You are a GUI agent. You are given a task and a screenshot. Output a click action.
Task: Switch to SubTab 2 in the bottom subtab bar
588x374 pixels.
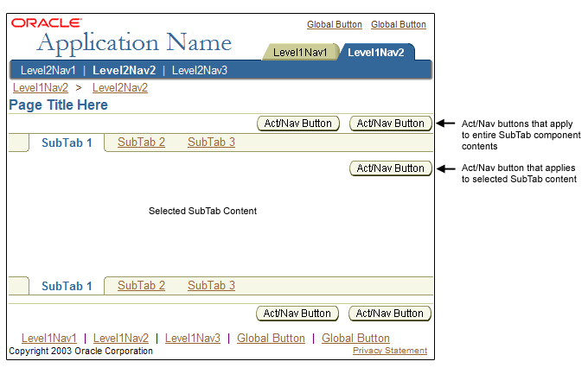[x=141, y=285]
